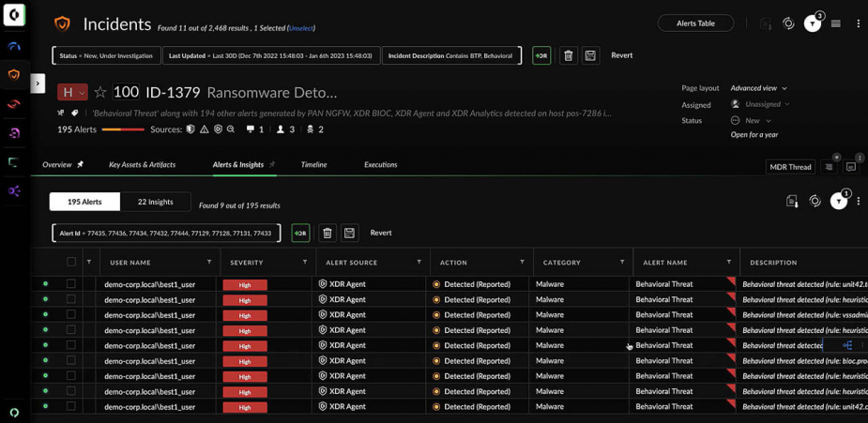Open the Assigned Unassigned dropdown
Image resolution: width=868 pixels, height=423 pixels.
tap(761, 104)
